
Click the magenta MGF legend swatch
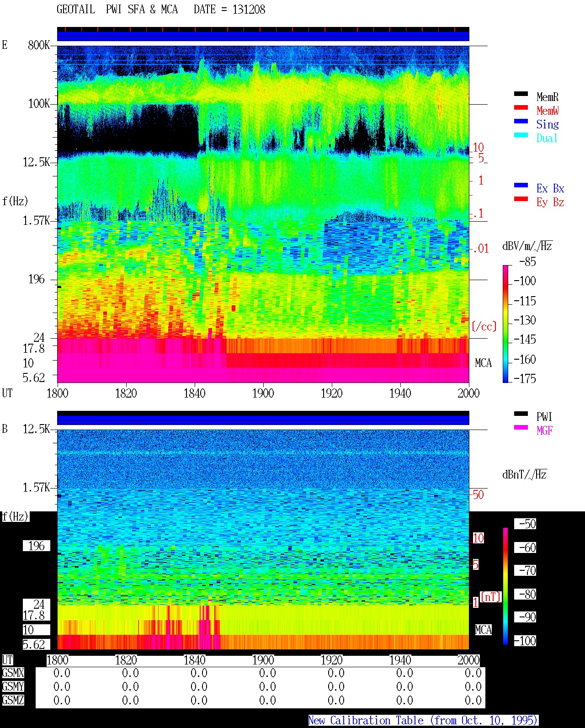click(x=521, y=428)
